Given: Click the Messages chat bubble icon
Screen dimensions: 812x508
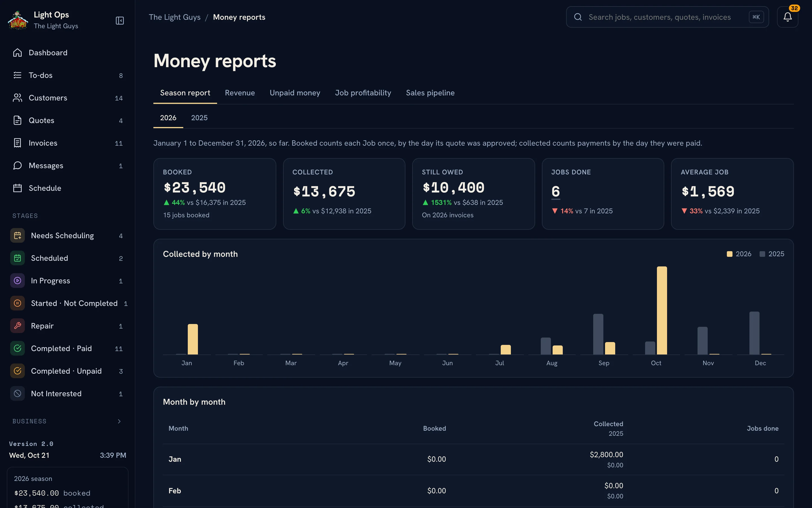Looking at the screenshot, I should [x=17, y=165].
